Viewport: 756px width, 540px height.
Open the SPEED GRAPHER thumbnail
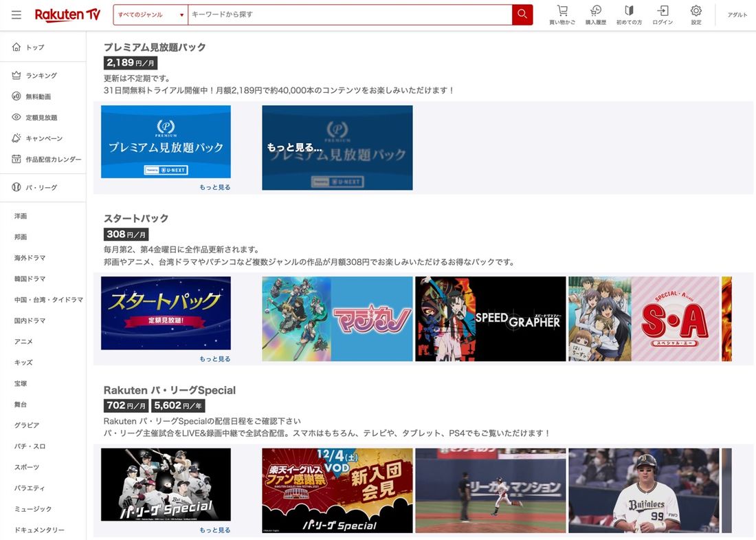click(490, 319)
